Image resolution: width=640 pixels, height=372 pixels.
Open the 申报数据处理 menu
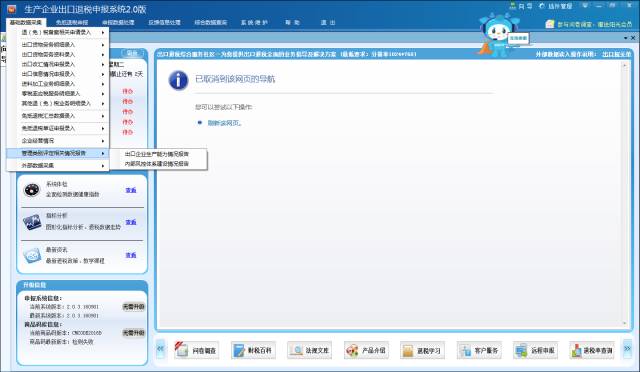coord(118,22)
